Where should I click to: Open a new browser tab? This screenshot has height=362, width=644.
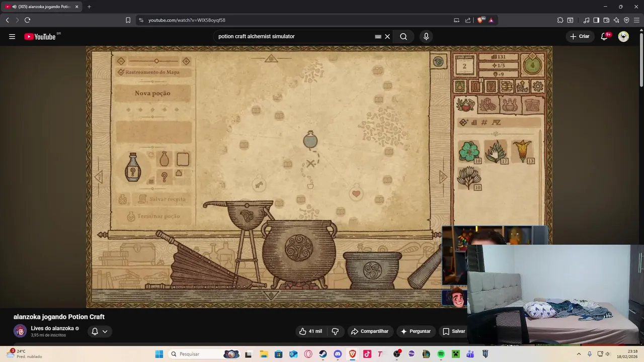click(89, 7)
